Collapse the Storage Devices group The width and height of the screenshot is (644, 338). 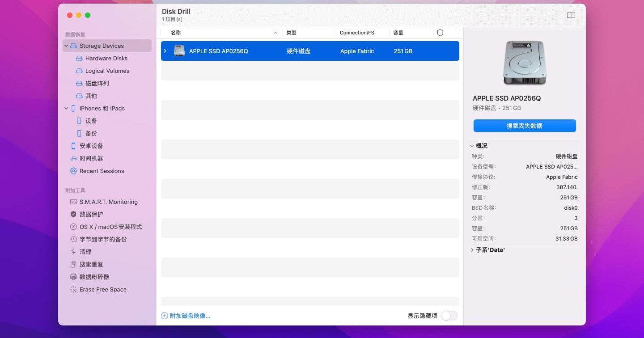pyautogui.click(x=66, y=46)
